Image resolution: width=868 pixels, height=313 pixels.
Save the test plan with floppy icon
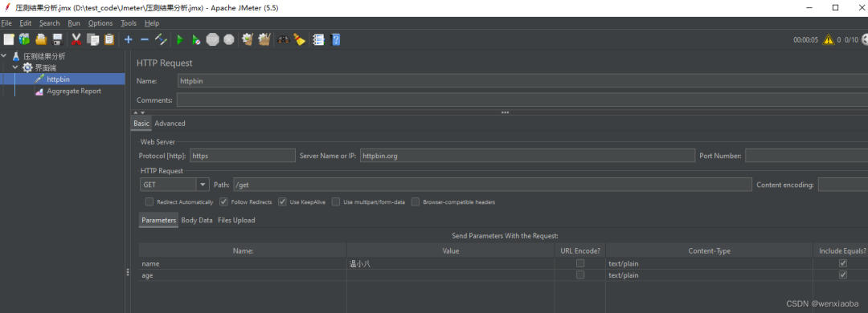(57, 39)
